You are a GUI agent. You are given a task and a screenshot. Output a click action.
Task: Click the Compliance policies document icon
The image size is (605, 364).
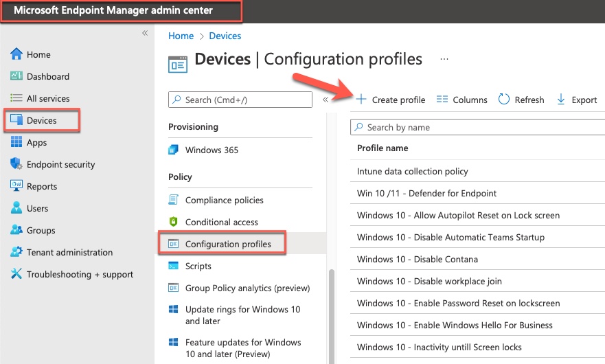[173, 200]
